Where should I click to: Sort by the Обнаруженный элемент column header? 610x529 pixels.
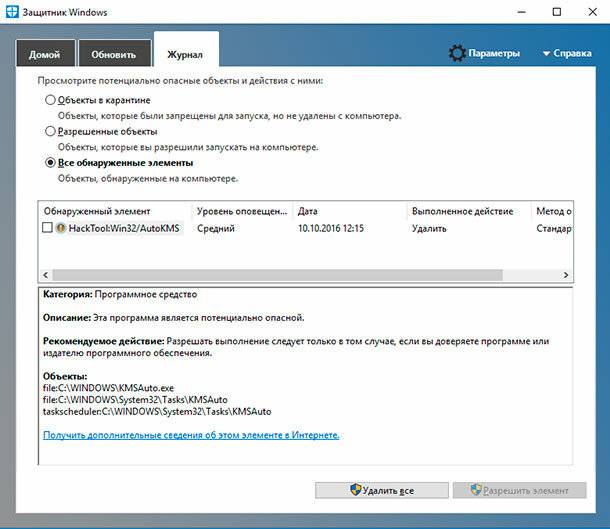(115, 211)
